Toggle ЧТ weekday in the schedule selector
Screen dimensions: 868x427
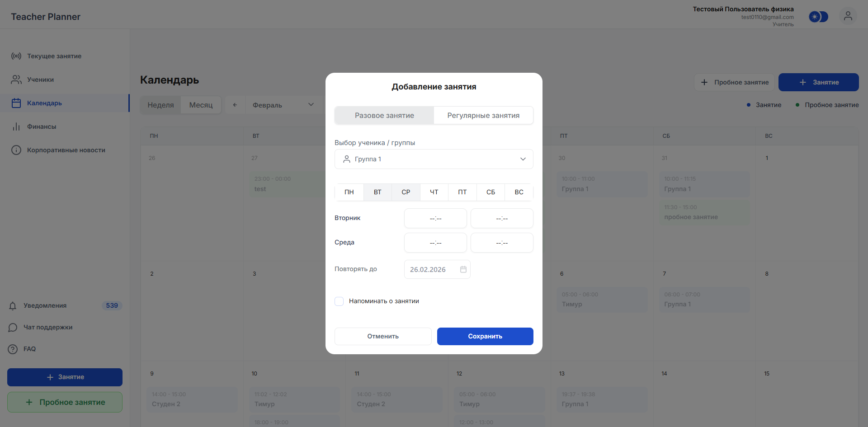pyautogui.click(x=434, y=192)
